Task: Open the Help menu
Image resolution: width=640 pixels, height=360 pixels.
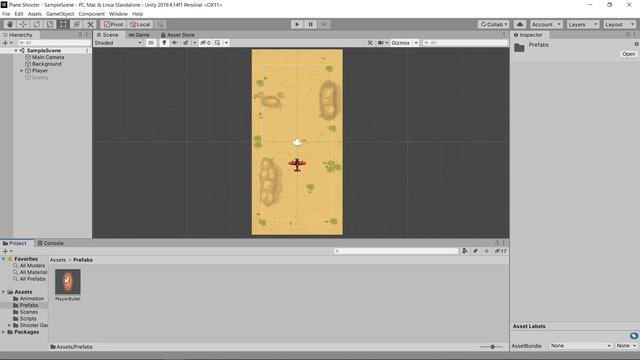Action: point(138,14)
